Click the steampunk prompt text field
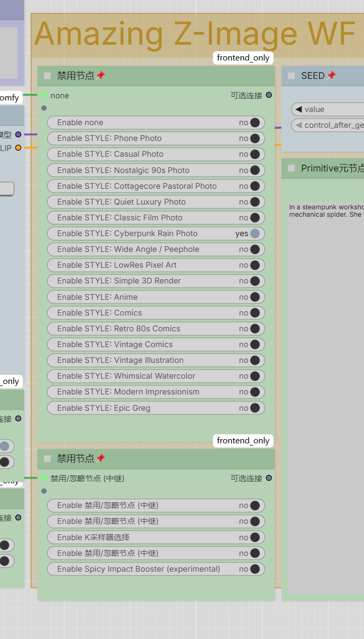 pyautogui.click(x=326, y=397)
